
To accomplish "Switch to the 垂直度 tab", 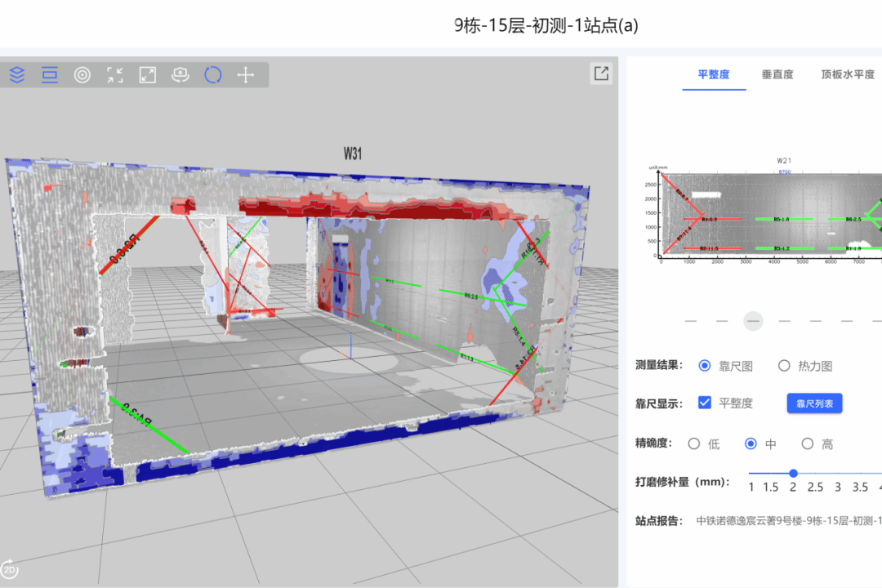I will tap(777, 74).
